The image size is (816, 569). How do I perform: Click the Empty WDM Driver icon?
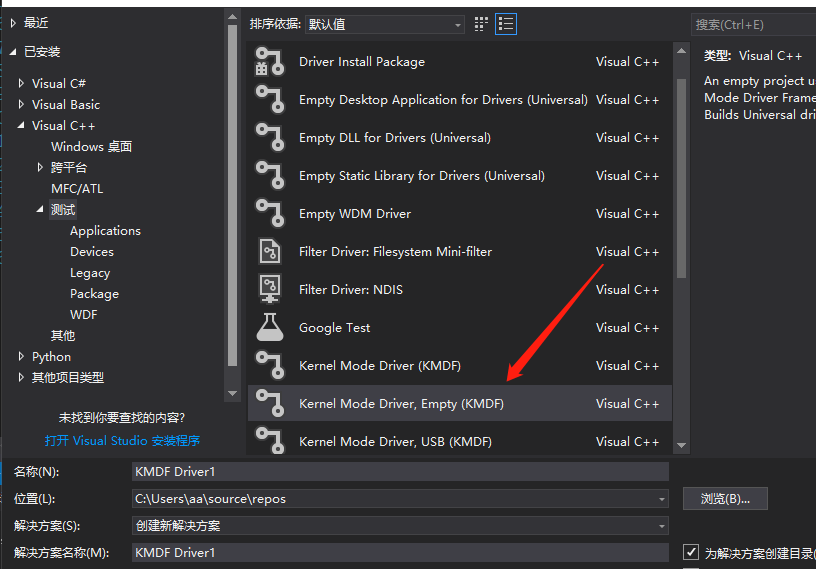pos(270,213)
